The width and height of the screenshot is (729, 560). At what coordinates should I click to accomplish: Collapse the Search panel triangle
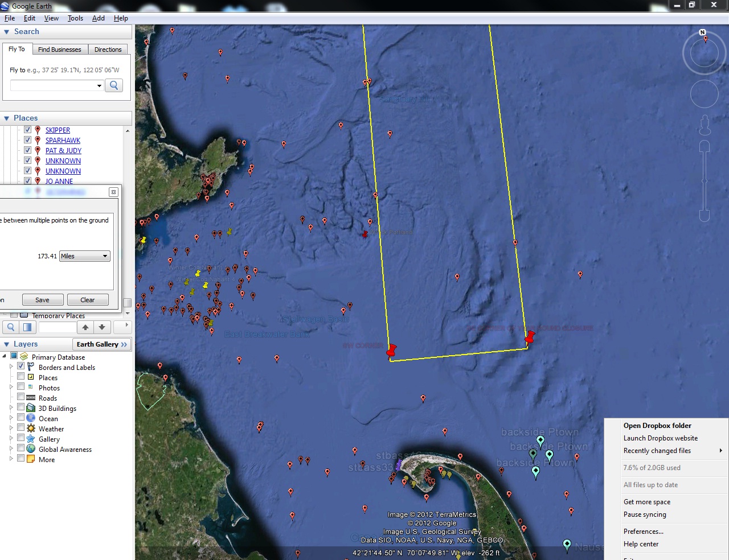tap(7, 32)
